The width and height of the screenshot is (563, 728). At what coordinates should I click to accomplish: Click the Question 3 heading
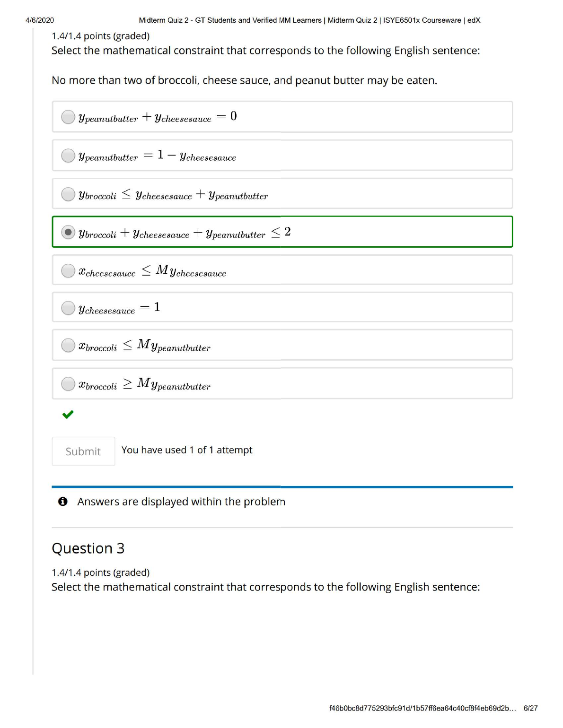(x=88, y=548)
